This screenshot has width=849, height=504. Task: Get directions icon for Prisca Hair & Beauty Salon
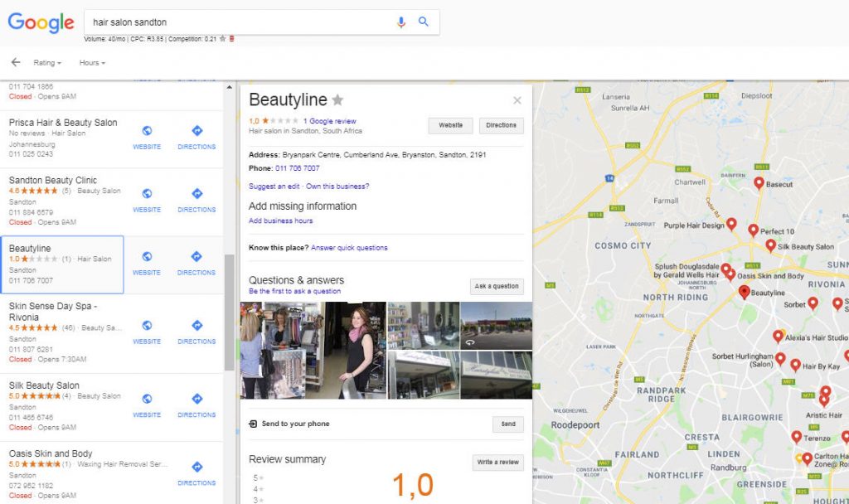coord(197,130)
